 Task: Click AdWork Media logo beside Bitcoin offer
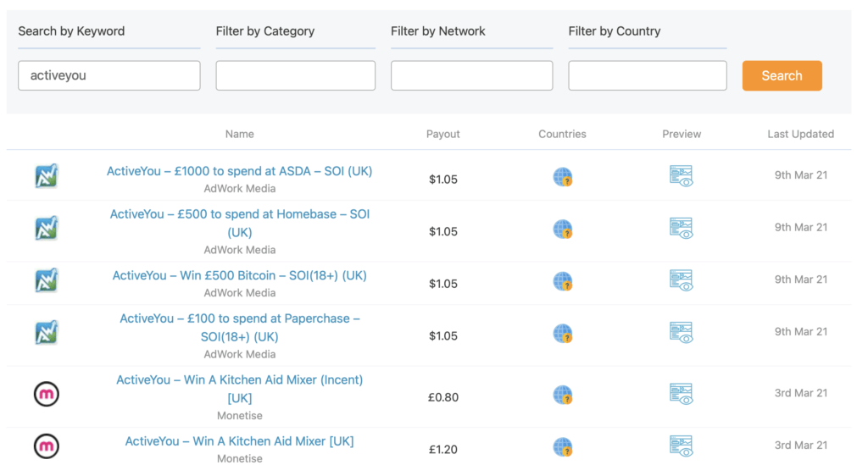point(47,280)
